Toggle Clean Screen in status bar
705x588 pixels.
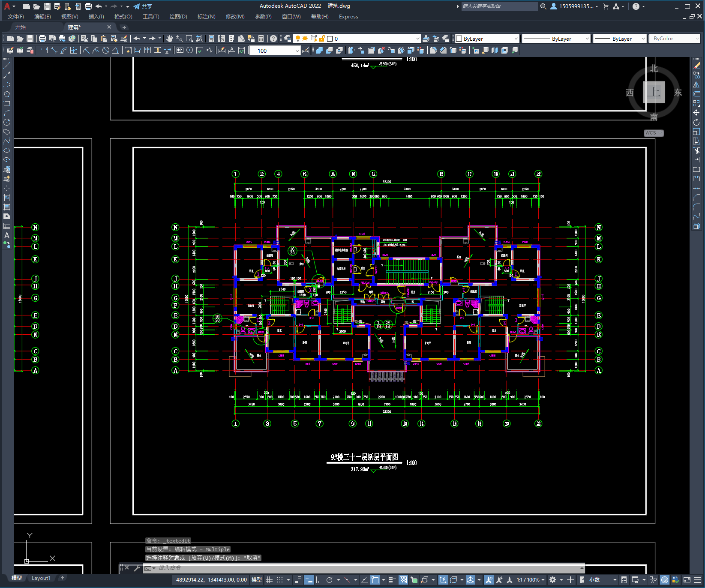tap(687, 580)
